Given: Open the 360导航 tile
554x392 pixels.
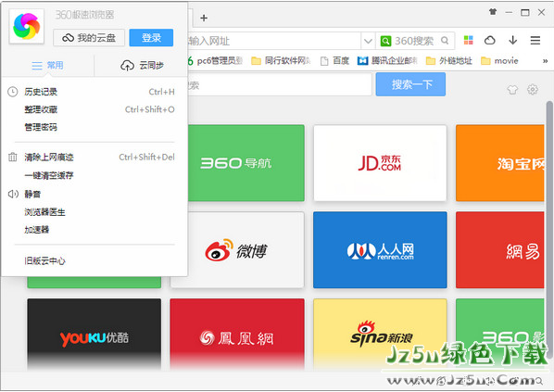Looking at the screenshot, I should pyautogui.click(x=246, y=163).
